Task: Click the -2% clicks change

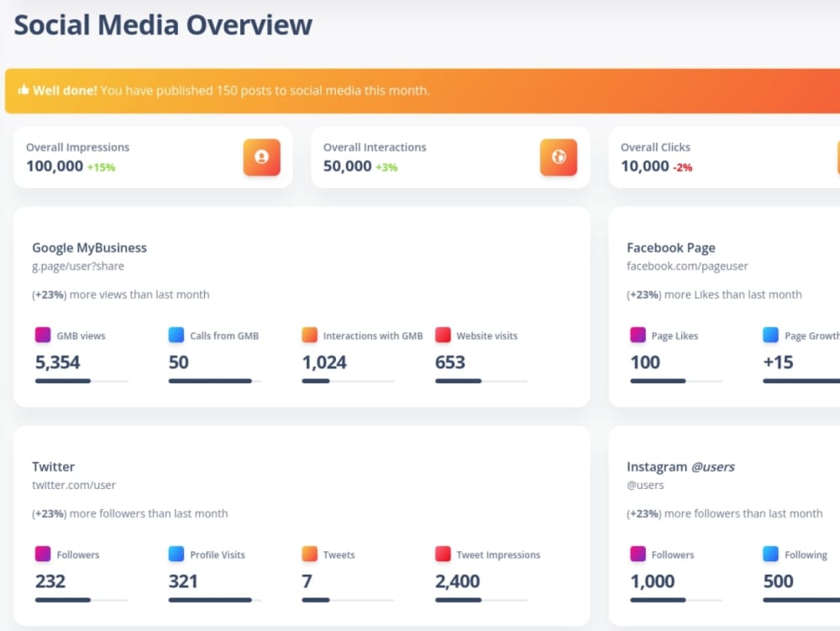Action: click(682, 168)
